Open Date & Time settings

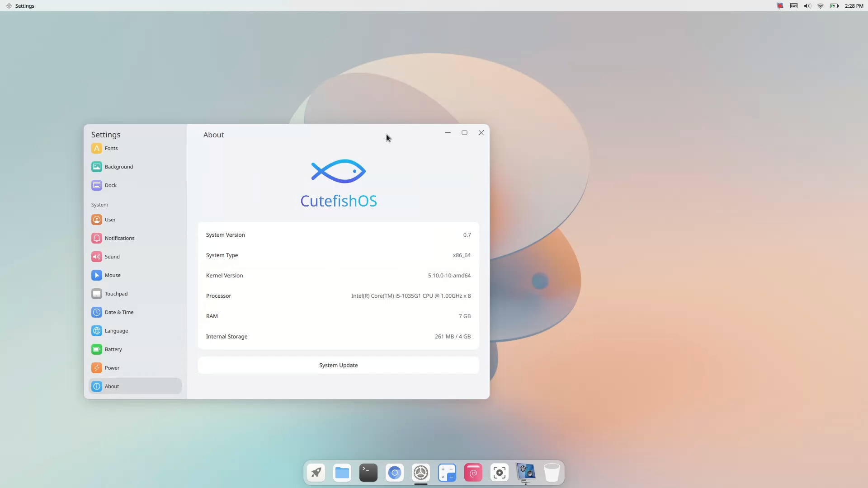[135, 312]
